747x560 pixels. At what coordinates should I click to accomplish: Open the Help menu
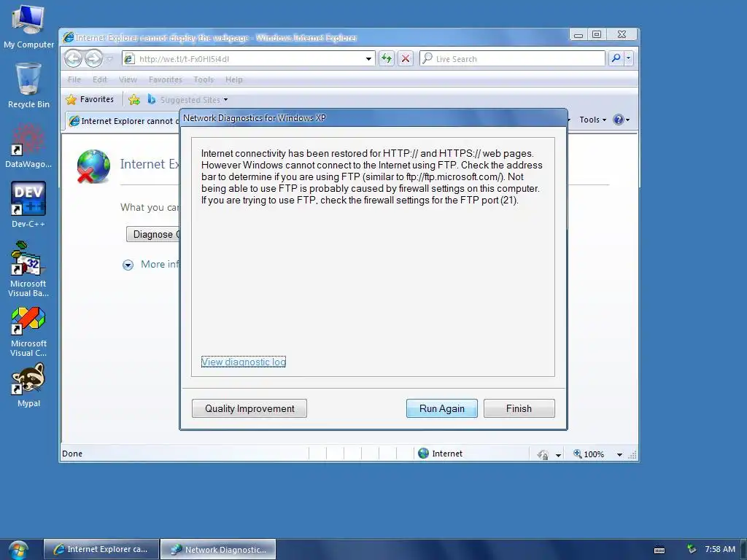pos(234,79)
